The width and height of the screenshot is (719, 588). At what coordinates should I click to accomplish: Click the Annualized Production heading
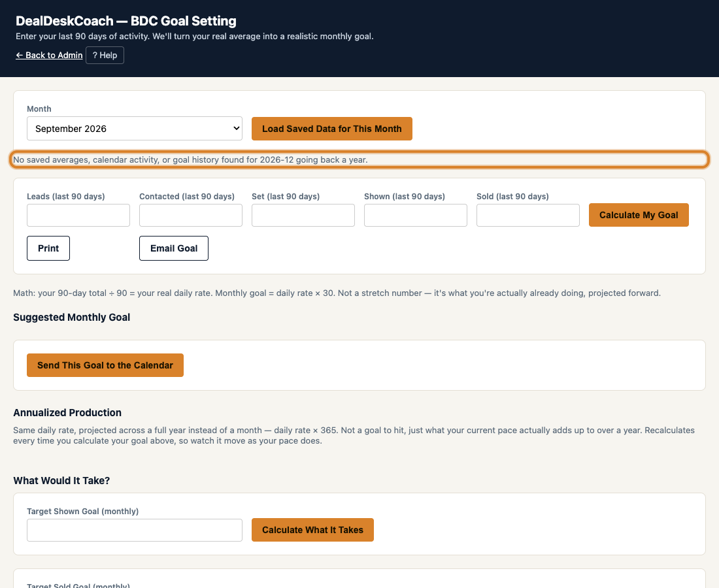pos(67,412)
